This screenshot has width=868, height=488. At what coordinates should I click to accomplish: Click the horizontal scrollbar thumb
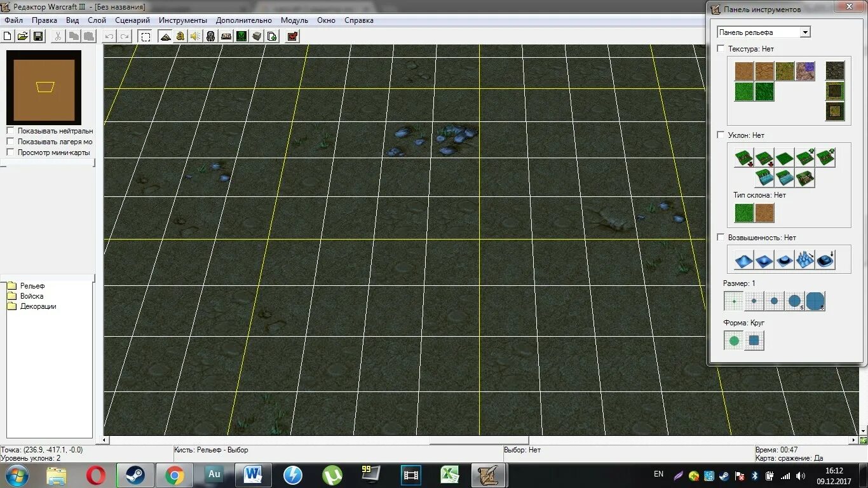click(479, 440)
